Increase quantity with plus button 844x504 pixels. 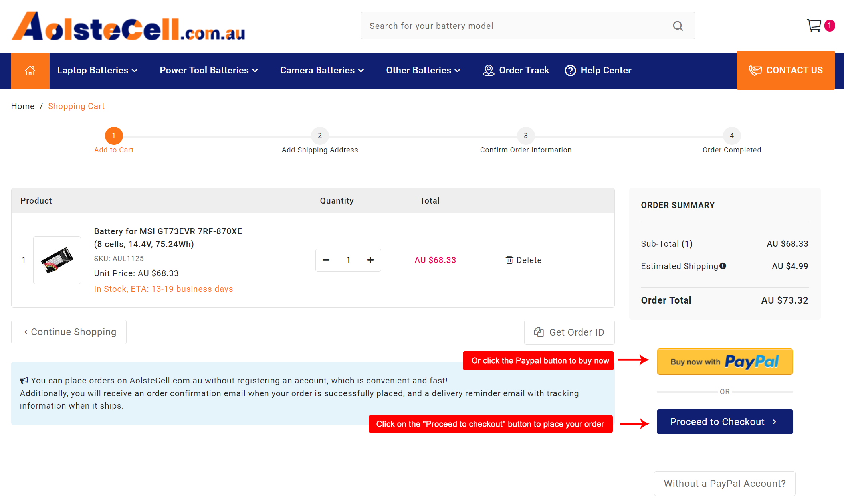370,260
